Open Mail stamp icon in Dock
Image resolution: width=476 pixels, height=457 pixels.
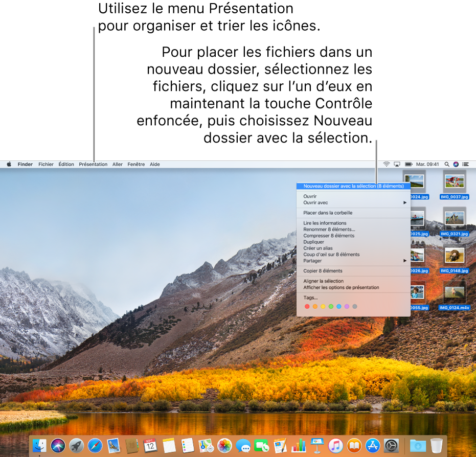click(x=114, y=446)
